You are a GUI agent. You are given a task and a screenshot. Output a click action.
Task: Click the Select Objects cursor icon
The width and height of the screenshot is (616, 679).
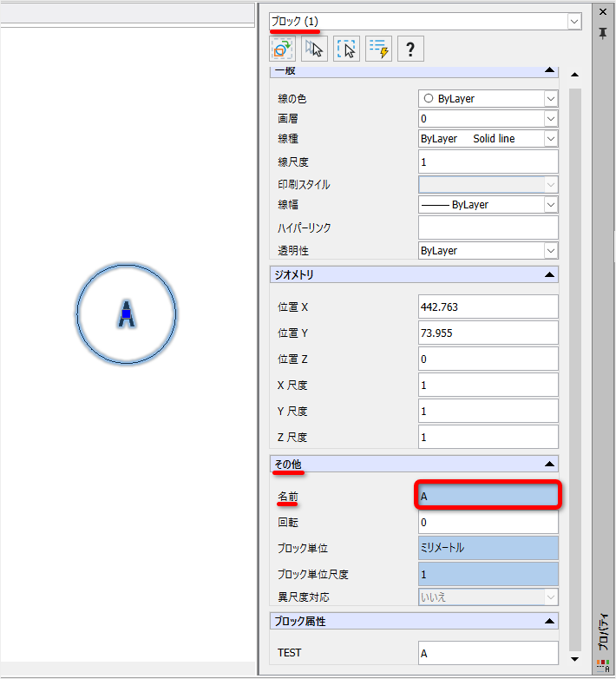pos(314,49)
